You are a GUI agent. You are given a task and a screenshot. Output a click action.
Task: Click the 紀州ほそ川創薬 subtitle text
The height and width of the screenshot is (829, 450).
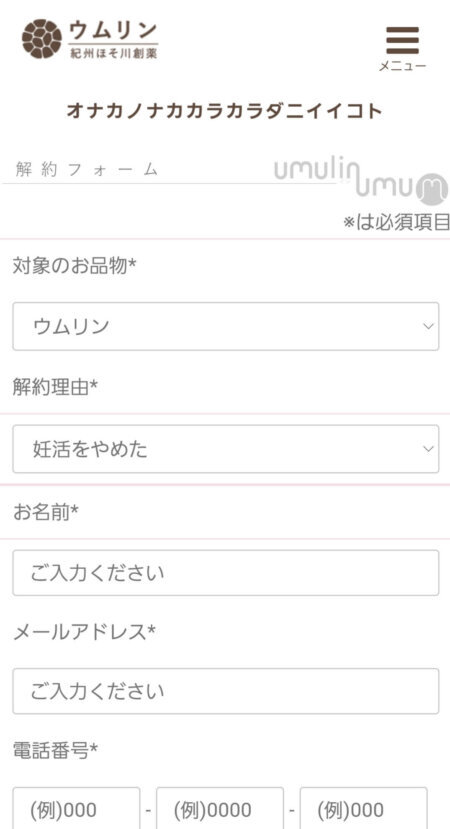[x=114, y=53]
